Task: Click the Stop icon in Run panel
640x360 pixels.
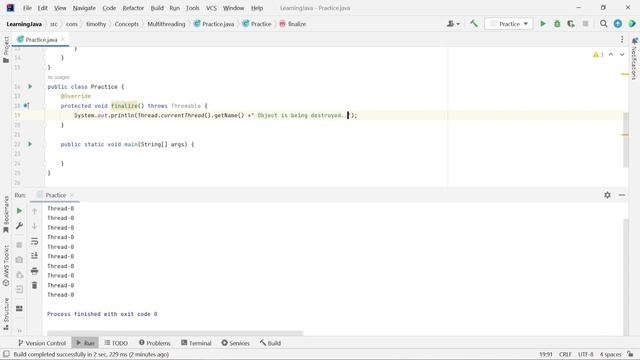Action: pos(19,245)
